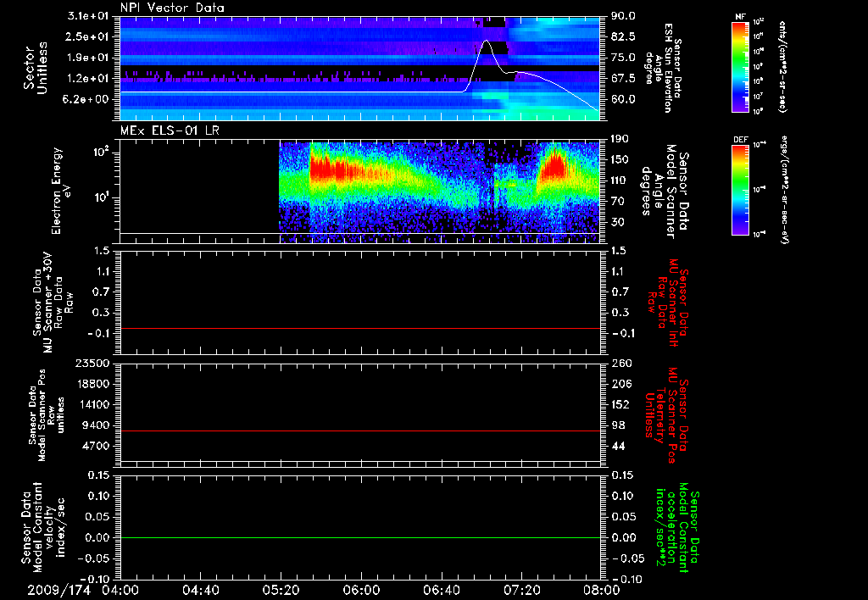Click the 'cnts/(cm**2-sr-sec)' units label
This screenshot has height=600, width=868.
782,66
